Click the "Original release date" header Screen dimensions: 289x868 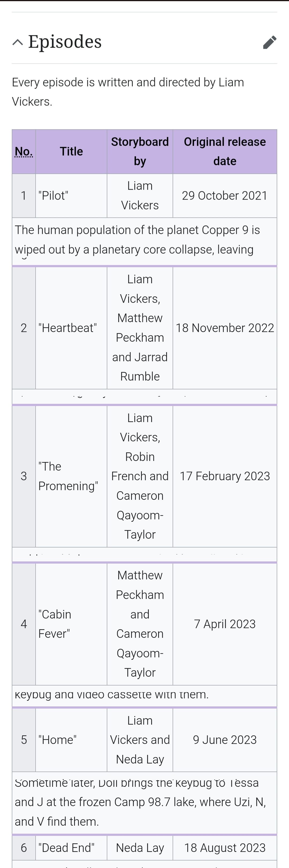point(225,152)
